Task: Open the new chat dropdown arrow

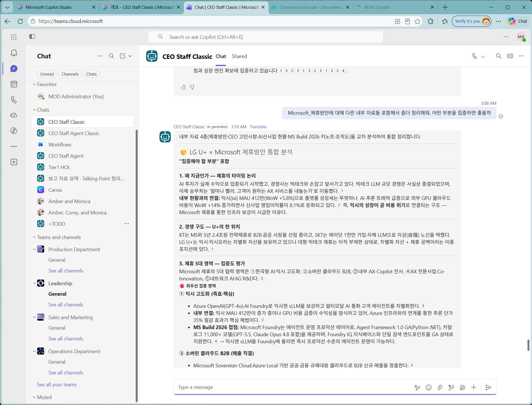Action: point(130,56)
